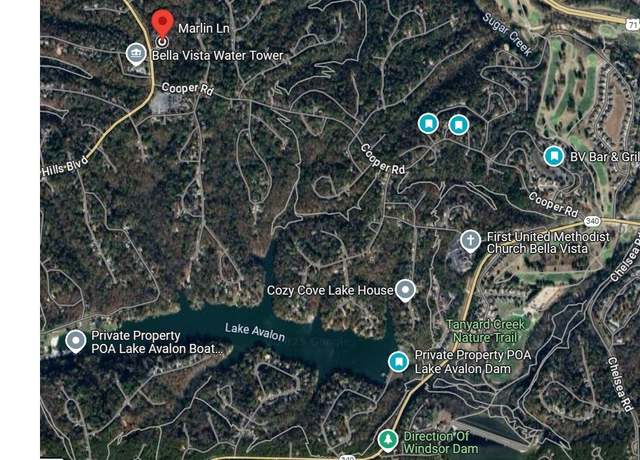Open the BV Bar & Grill saved place marker
This screenshot has width=640, height=460.
click(x=554, y=156)
